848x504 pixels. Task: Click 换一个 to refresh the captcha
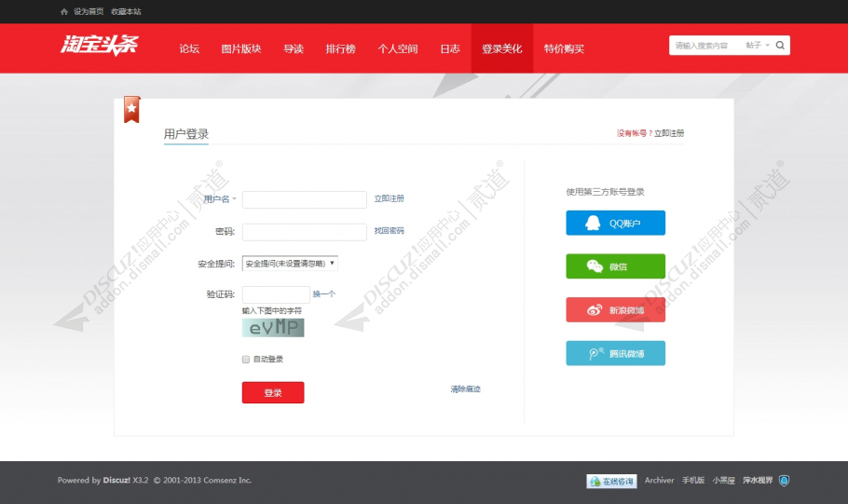[324, 294]
